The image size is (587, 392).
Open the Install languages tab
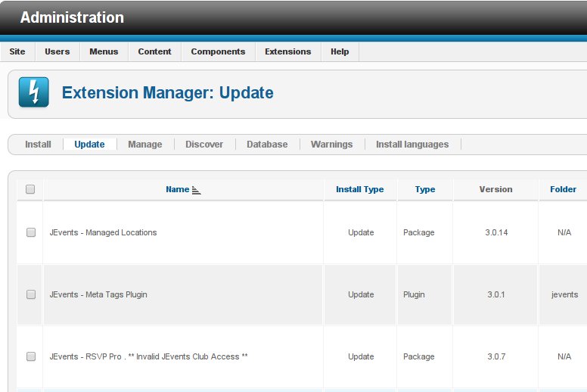412,144
